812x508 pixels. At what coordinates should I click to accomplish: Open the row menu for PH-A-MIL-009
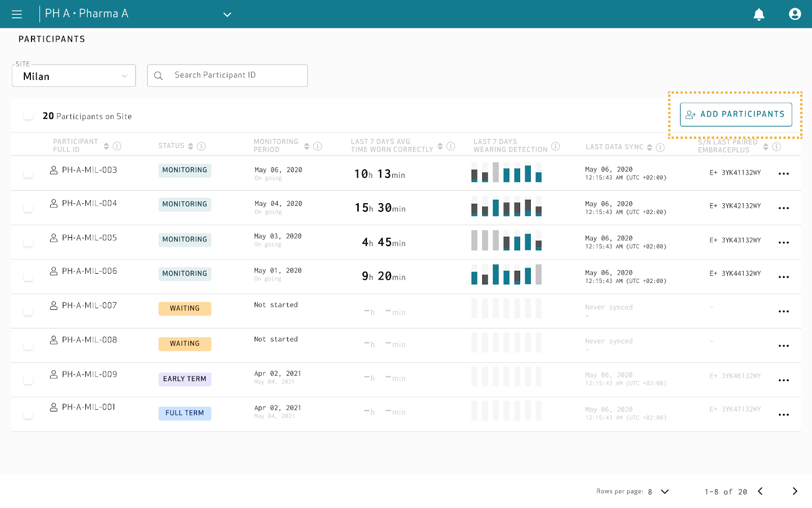click(784, 380)
